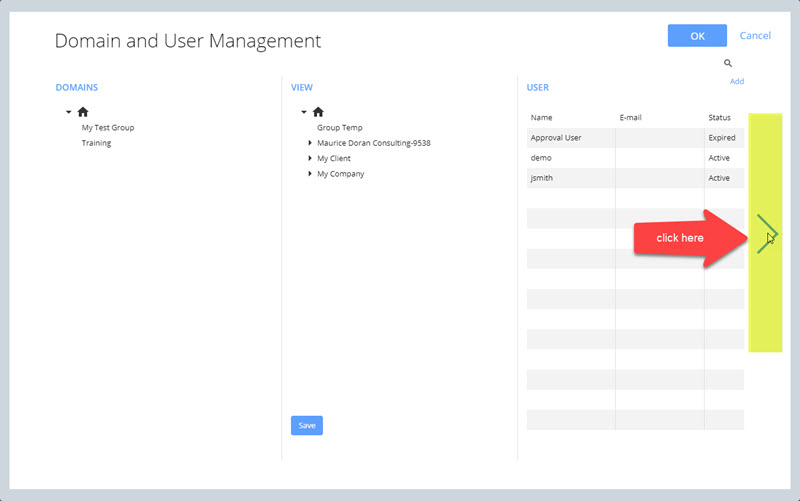The width and height of the screenshot is (800, 501).
Task: Collapse the Domains root tree arrow
Action: [x=68, y=112]
